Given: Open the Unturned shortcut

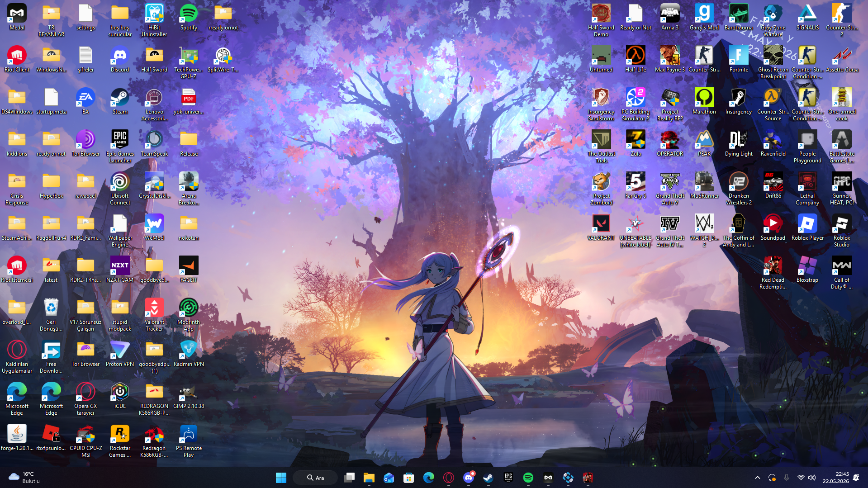Looking at the screenshot, I should click(601, 59).
